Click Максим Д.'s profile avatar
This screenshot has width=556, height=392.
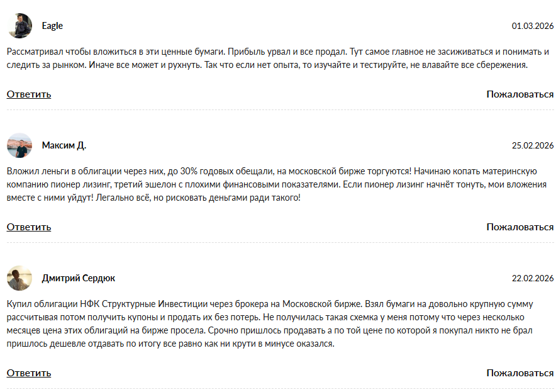click(19, 145)
